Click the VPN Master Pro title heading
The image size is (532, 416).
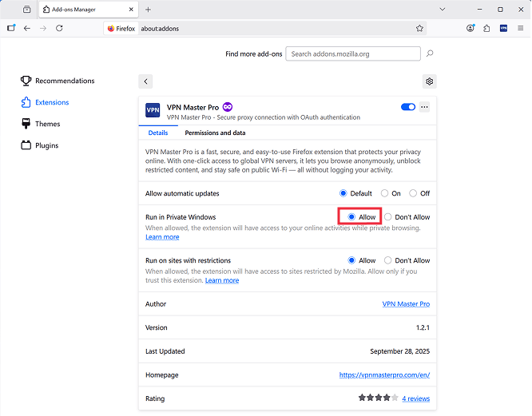[193, 108]
